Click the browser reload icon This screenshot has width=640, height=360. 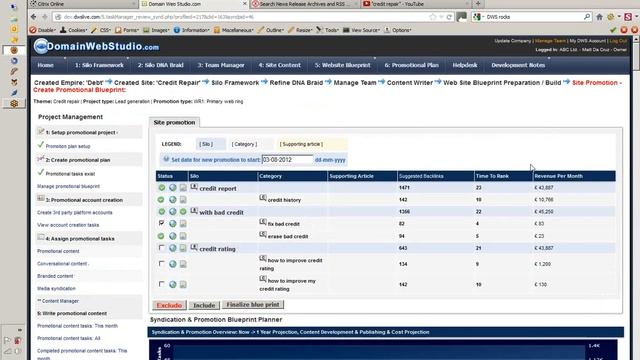pyautogui.click(x=449, y=17)
